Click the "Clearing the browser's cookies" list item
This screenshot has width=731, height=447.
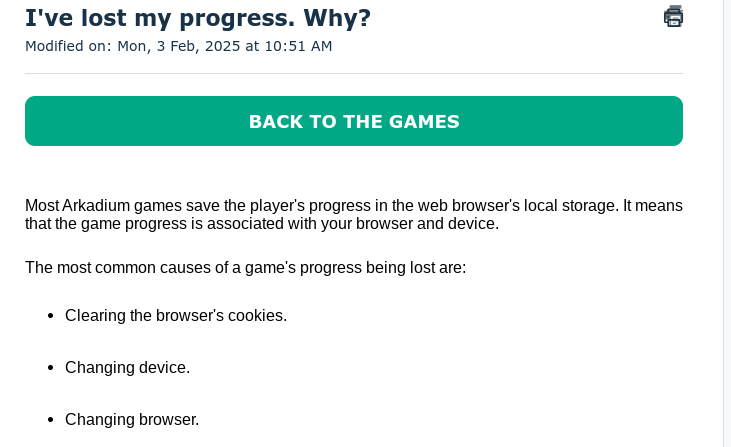pyautogui.click(x=176, y=315)
